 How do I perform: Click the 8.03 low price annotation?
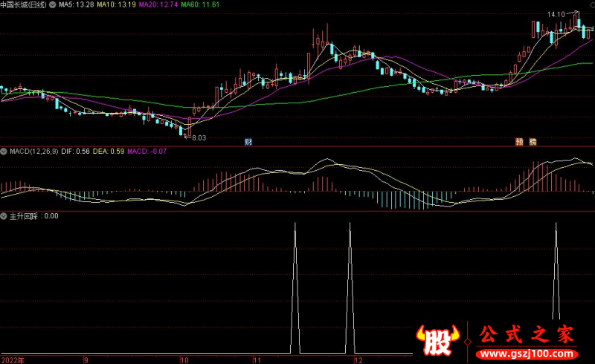[199, 138]
